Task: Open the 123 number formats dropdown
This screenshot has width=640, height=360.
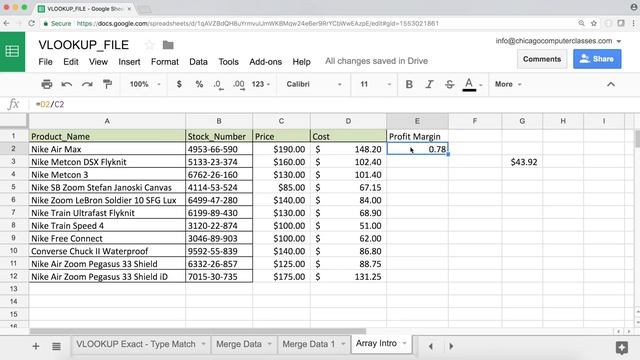Action: 261,84
